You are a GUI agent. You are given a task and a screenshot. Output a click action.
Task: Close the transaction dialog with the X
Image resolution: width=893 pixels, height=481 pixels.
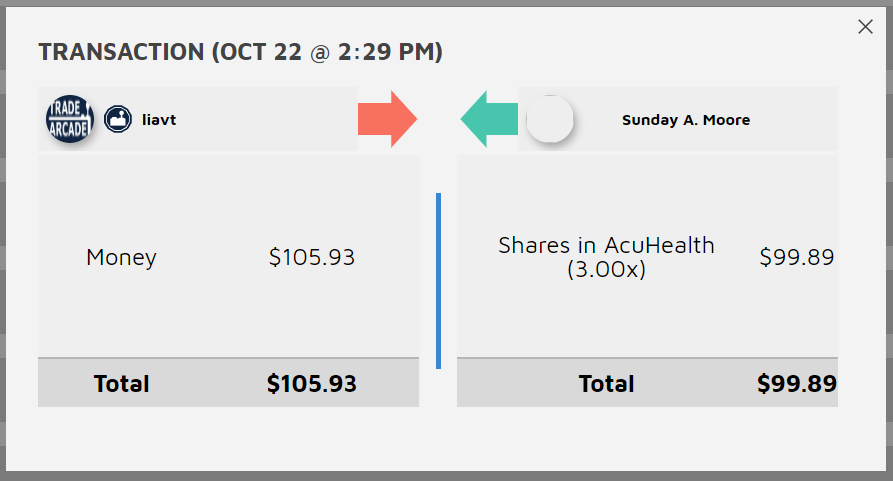[x=866, y=27]
